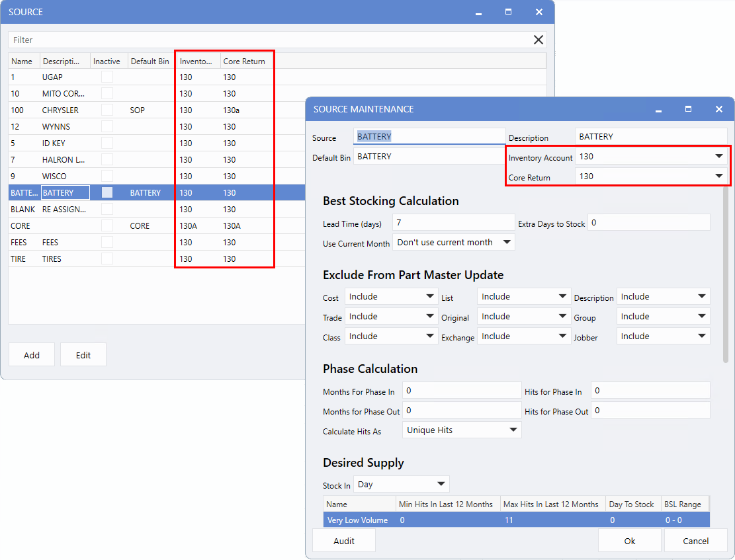Image resolution: width=735 pixels, height=560 pixels.
Task: Click the Lead Time (days) field
Action: 453,223
